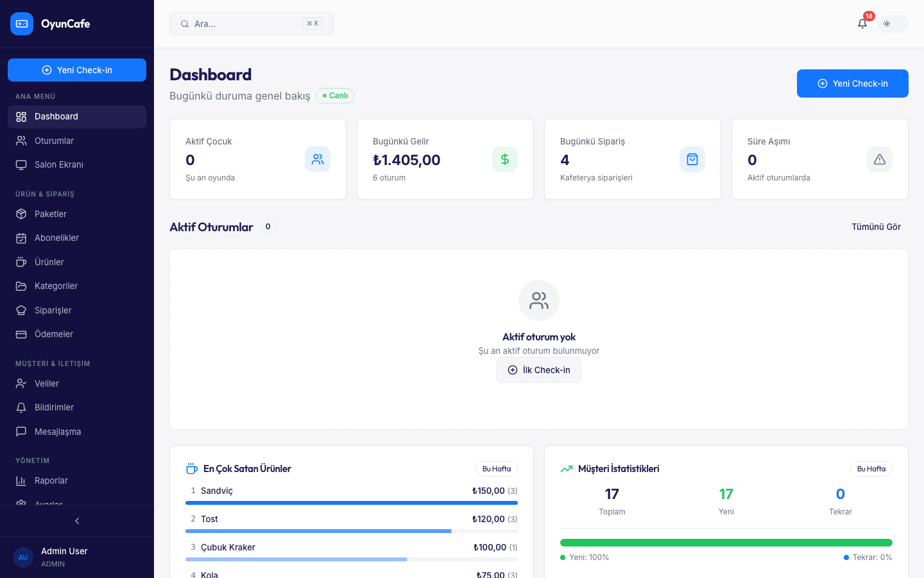The image size is (924, 578).
Task: Click Süre Aşımı warning triangle icon
Action: [x=880, y=159]
